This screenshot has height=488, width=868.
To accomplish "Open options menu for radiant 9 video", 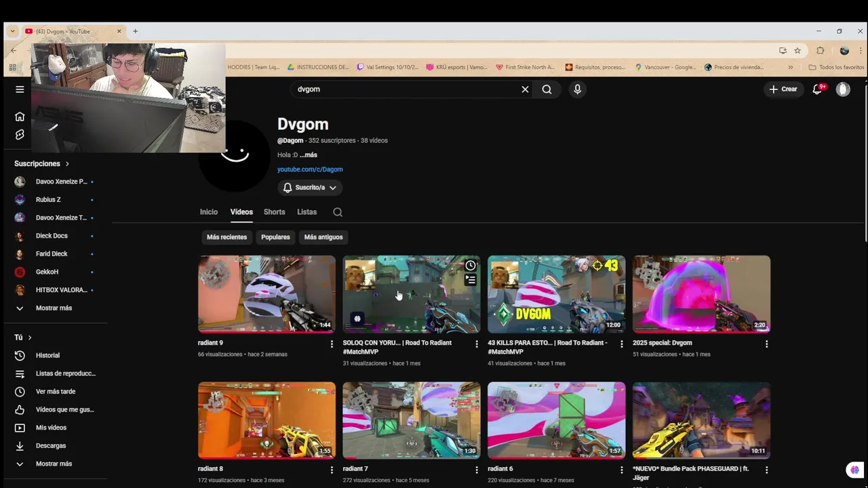I will [332, 344].
